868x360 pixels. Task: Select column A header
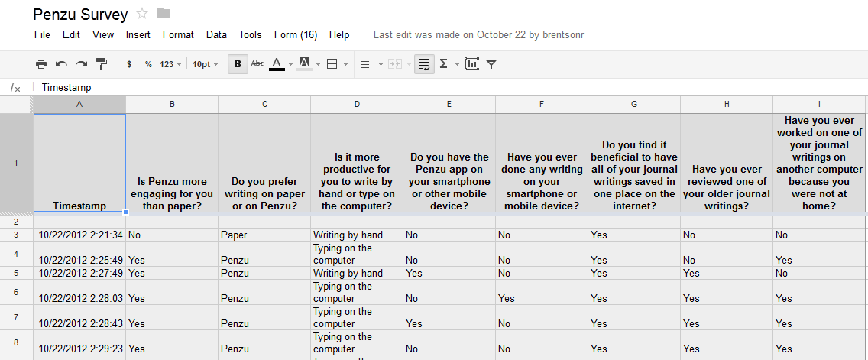[x=79, y=104]
